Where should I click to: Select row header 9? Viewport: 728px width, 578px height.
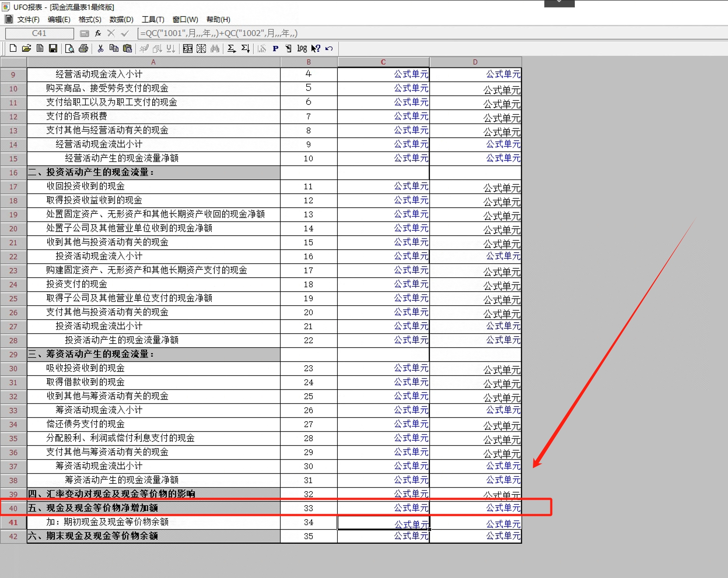13,75
